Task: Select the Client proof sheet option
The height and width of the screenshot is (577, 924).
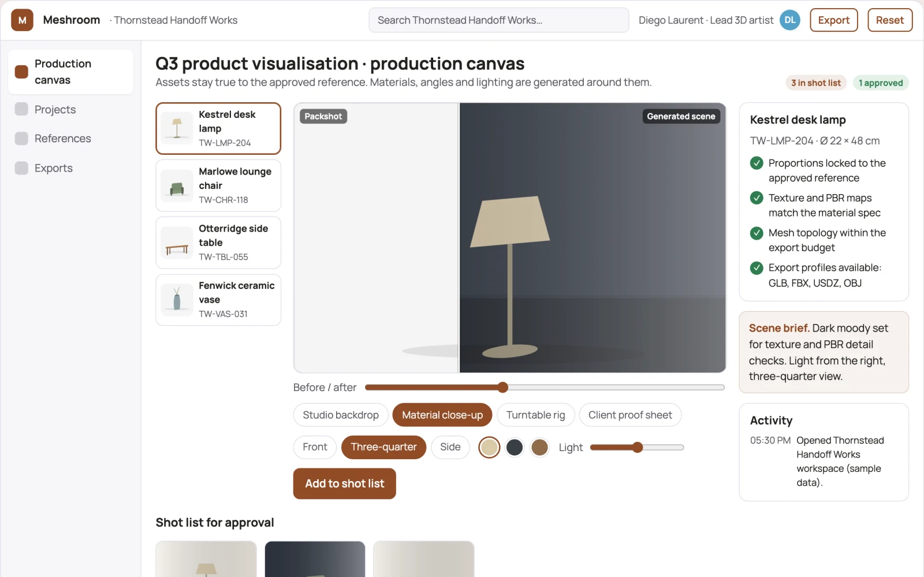Action: coord(630,415)
